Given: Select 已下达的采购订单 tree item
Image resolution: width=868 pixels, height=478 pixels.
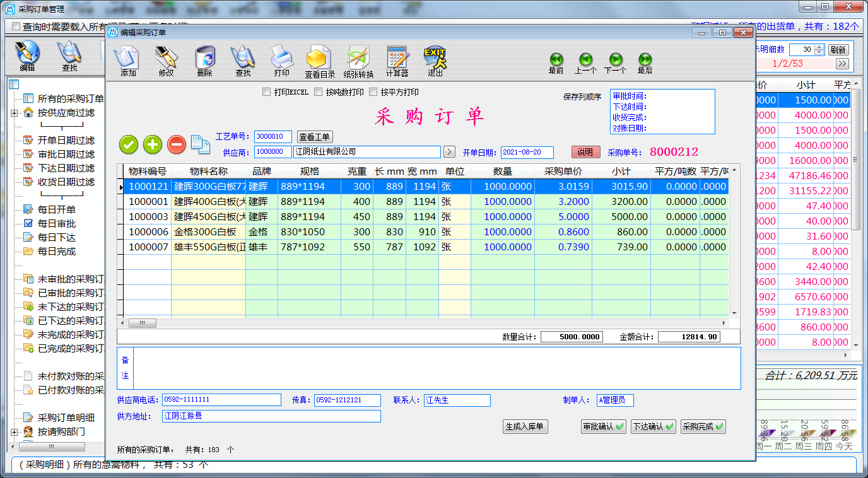Looking at the screenshot, I should click(71, 320).
